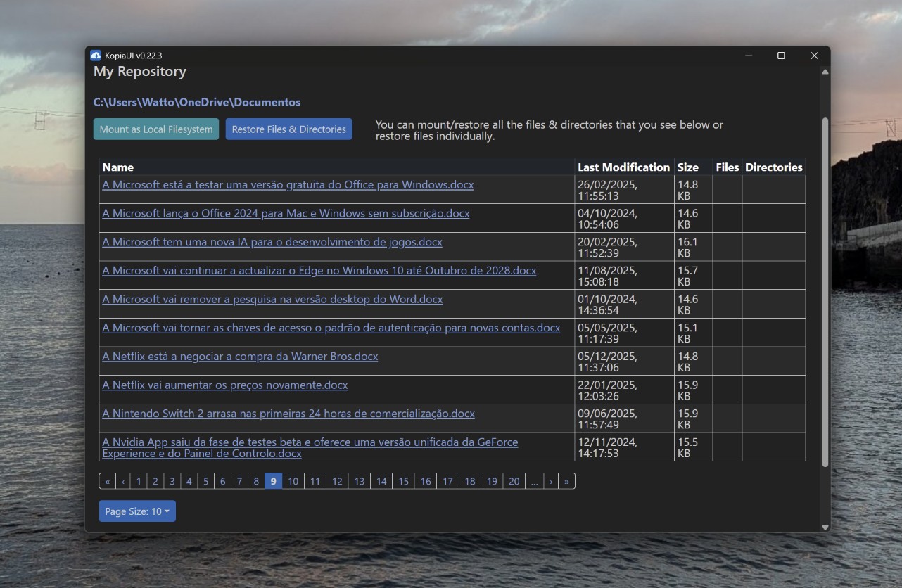The image size is (902, 588).
Task: Click the Files column header
Action: (x=728, y=167)
